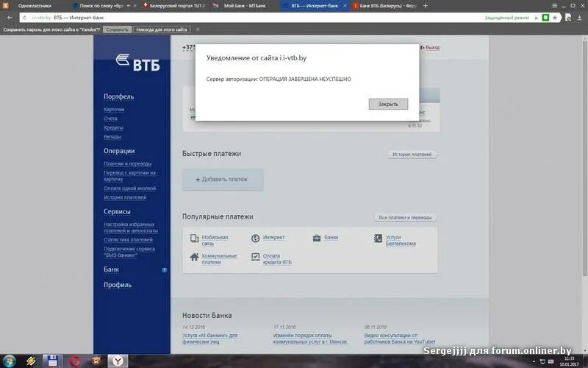Reload the page via refresh icon

[x=24, y=18]
